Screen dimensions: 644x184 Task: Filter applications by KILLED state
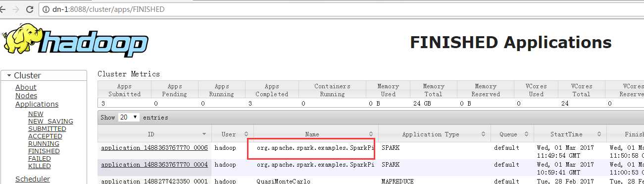coord(40,166)
